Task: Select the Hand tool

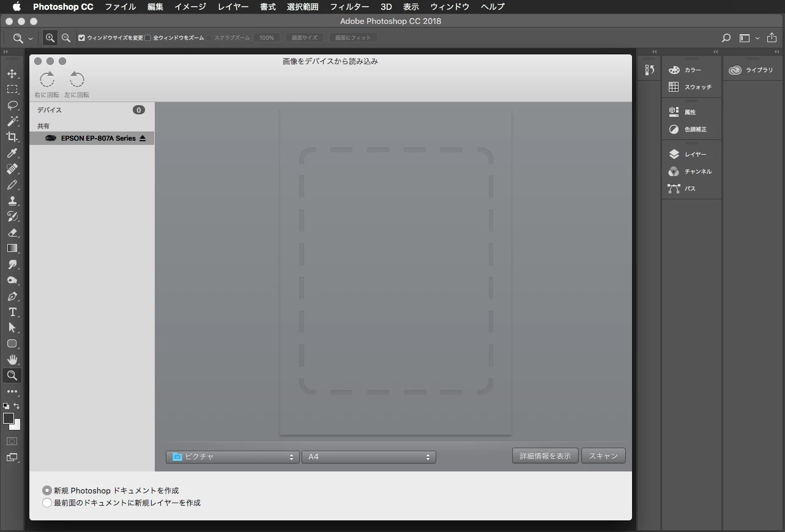Action: tap(12, 360)
